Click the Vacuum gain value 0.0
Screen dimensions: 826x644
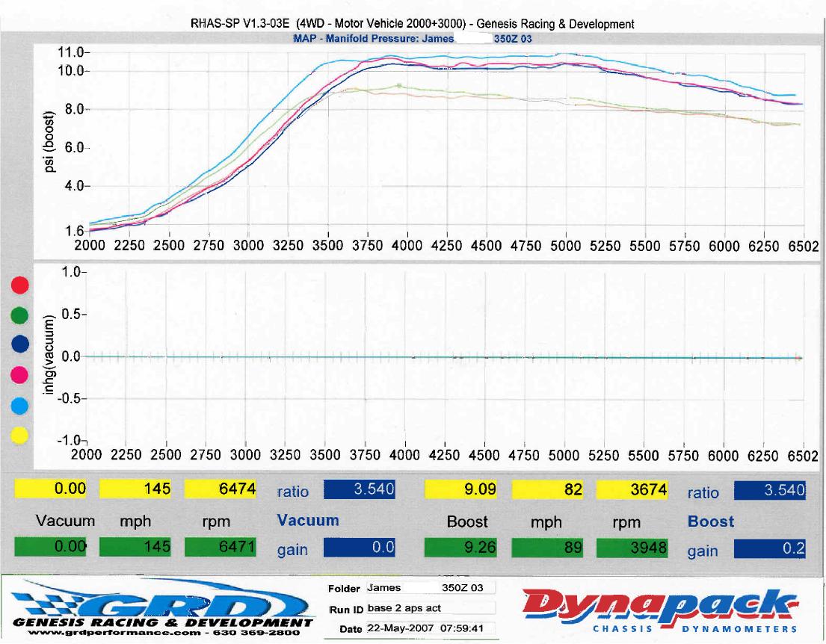pos(360,547)
